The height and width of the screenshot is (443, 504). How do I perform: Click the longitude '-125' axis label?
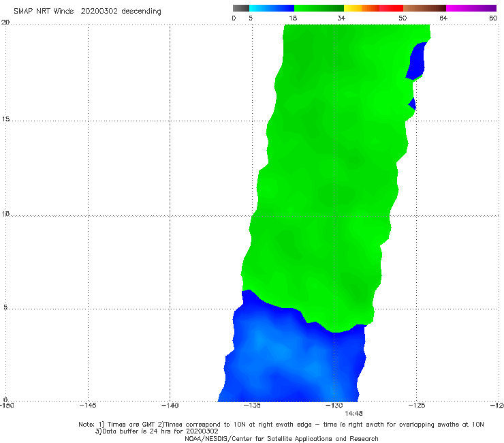click(417, 406)
